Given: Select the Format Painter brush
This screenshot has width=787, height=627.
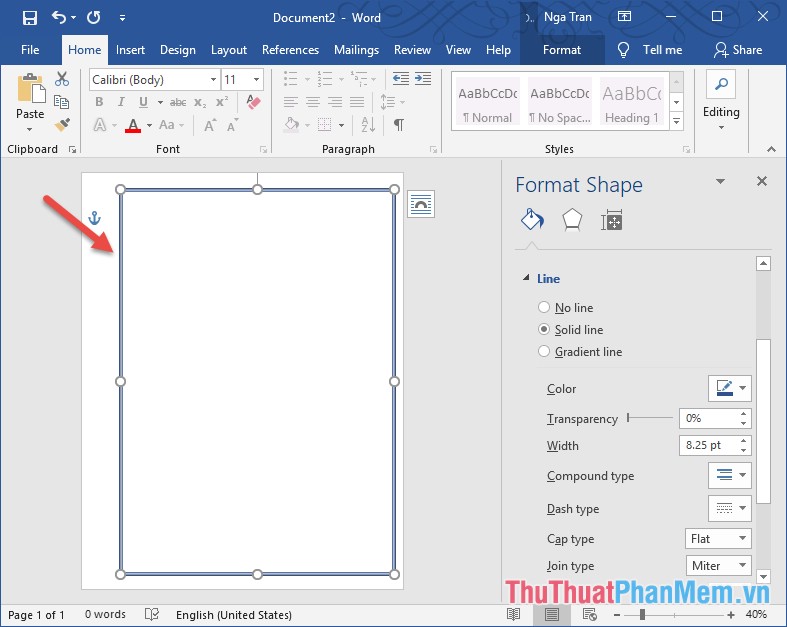Looking at the screenshot, I should coord(62,124).
